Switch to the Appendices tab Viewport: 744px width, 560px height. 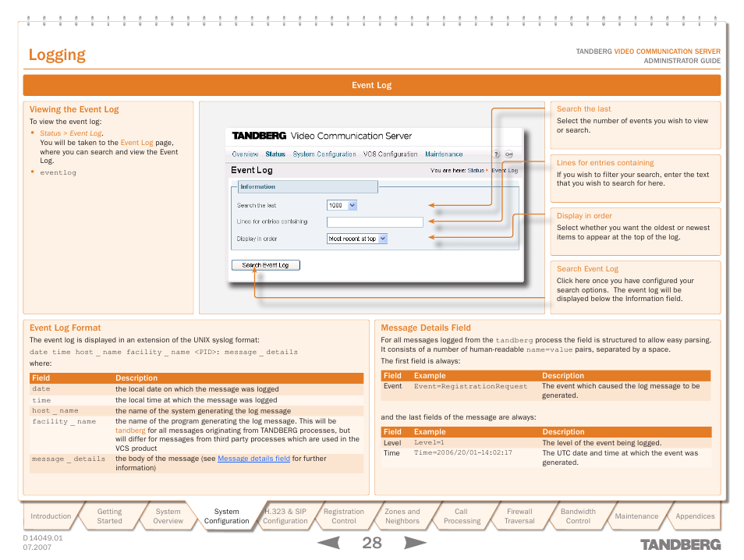[x=695, y=516]
